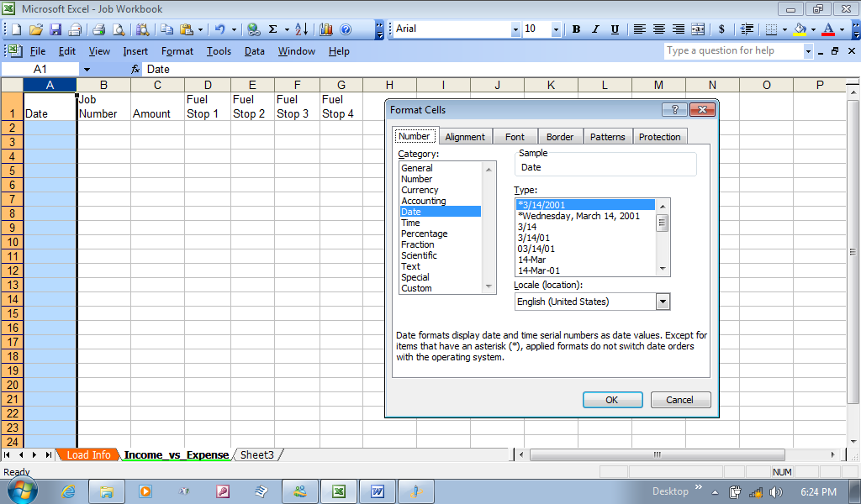Screen dimensions: 861x504
Task: Expand the Locale (location) dropdown
Action: click(x=663, y=302)
